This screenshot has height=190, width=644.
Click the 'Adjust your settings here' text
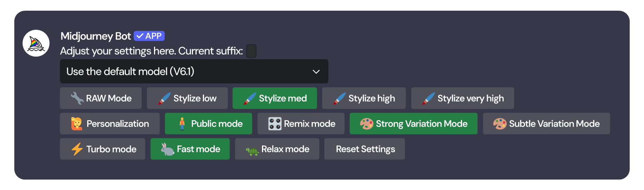pos(118,51)
